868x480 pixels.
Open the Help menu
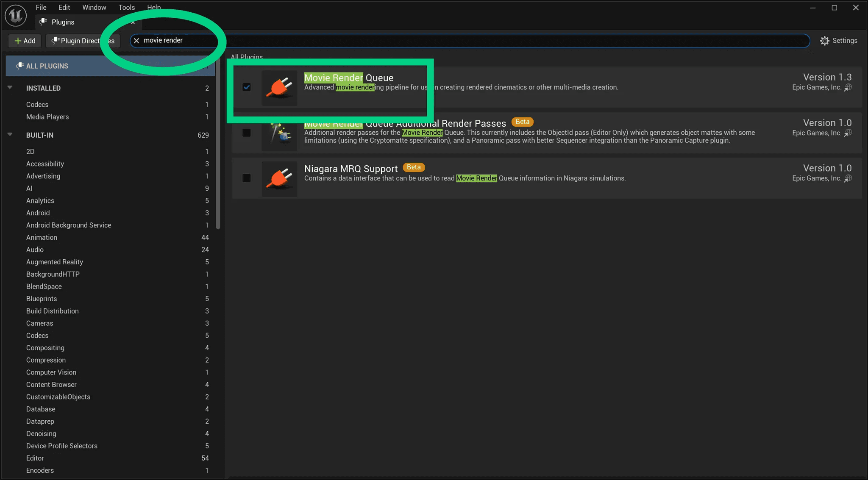point(154,7)
